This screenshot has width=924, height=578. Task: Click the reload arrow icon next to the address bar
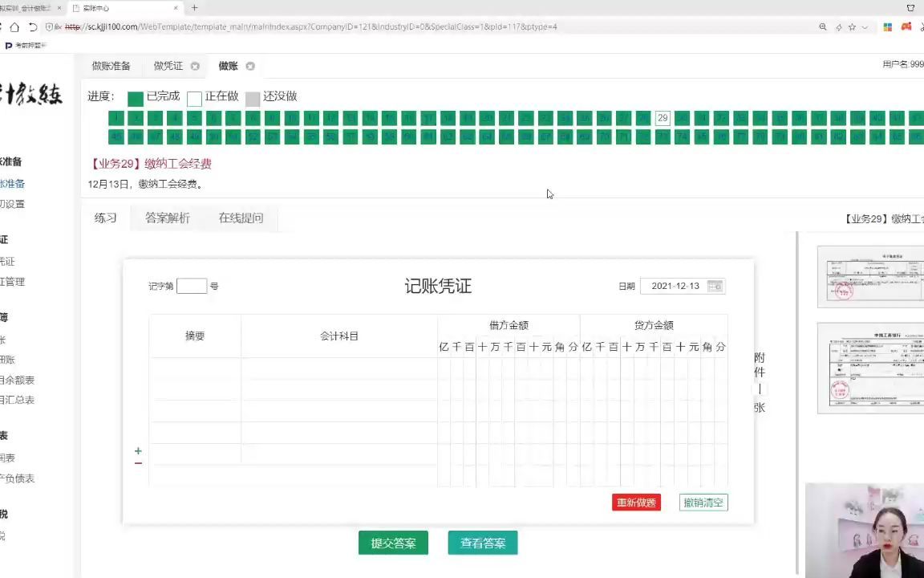click(x=32, y=26)
